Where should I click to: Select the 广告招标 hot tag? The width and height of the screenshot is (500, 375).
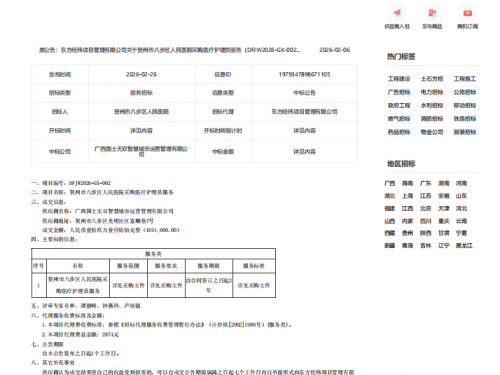click(399, 92)
